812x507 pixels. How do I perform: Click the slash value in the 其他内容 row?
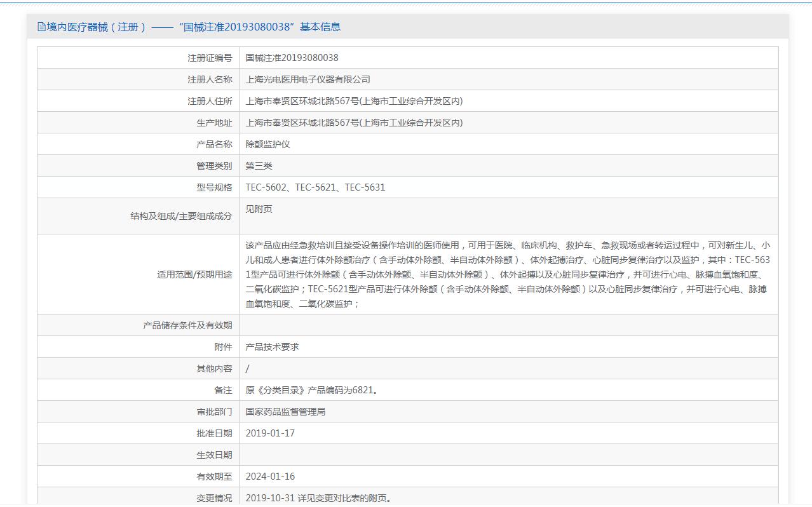pyautogui.click(x=247, y=368)
